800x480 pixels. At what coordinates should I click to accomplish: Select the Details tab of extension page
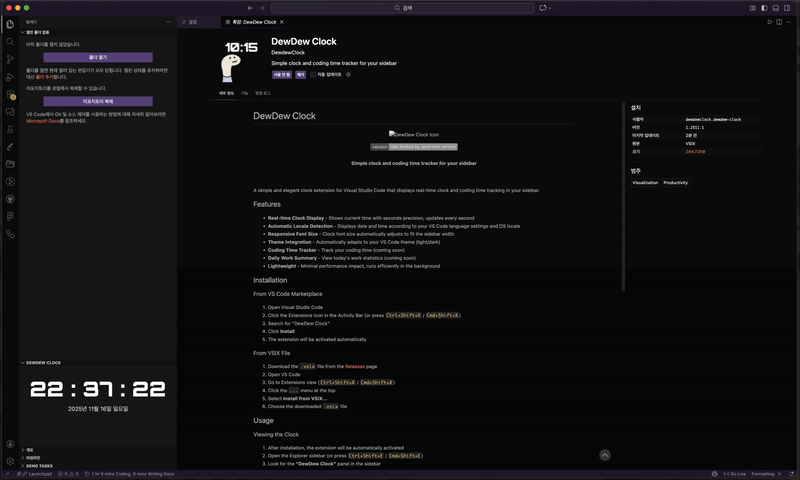click(x=226, y=93)
